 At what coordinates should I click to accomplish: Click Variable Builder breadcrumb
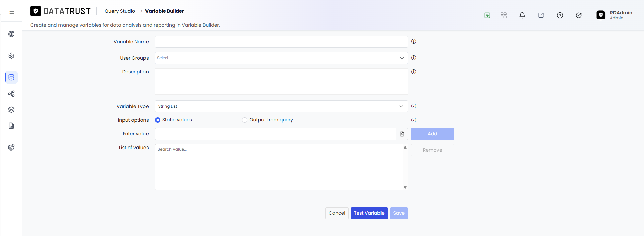pyautogui.click(x=165, y=11)
